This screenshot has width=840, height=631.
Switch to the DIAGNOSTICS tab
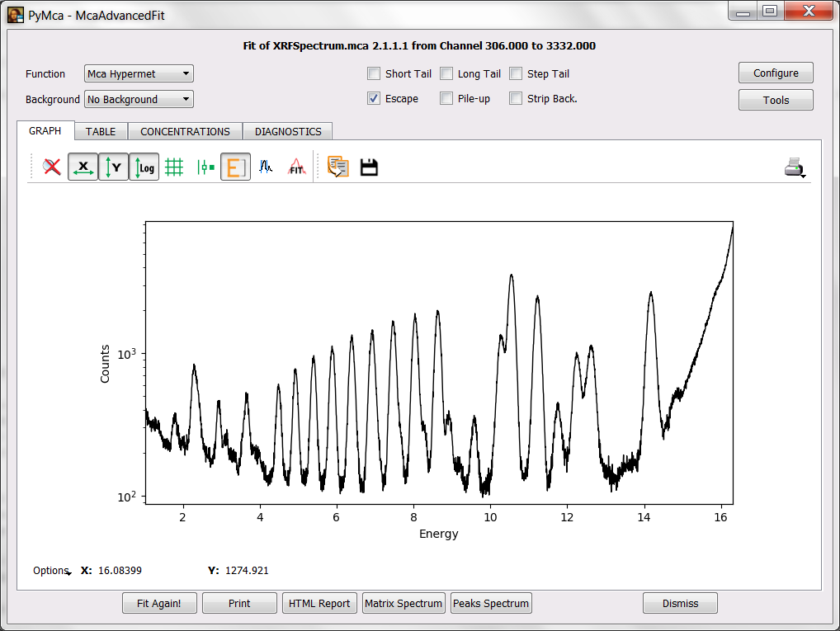tap(288, 132)
